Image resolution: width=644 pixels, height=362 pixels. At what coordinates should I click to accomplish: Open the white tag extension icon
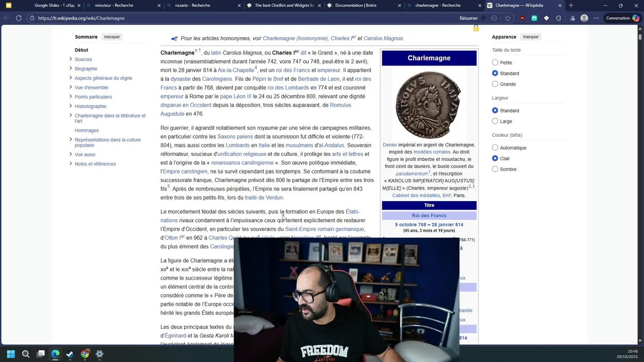[x=546, y=18]
